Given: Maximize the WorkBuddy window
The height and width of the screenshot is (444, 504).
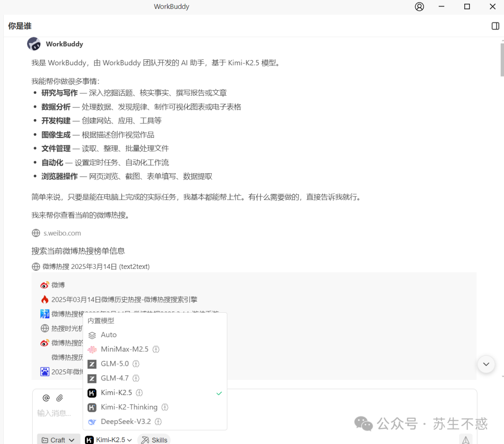Looking at the screenshot, I should [467, 7].
